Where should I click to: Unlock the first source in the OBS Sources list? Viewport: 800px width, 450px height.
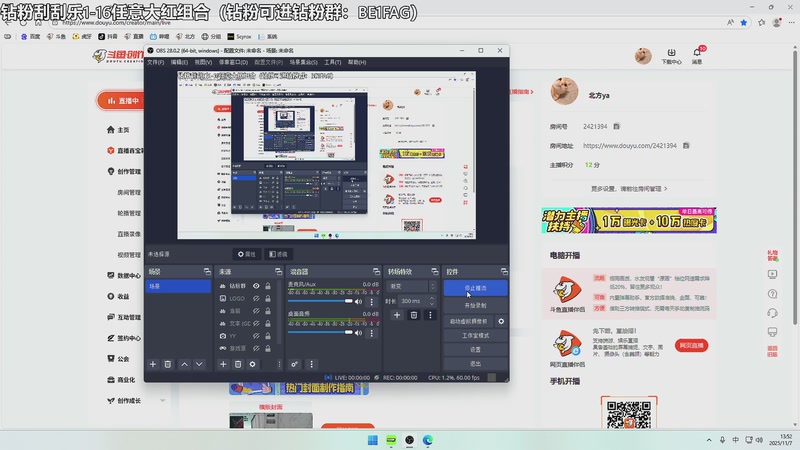coord(268,286)
